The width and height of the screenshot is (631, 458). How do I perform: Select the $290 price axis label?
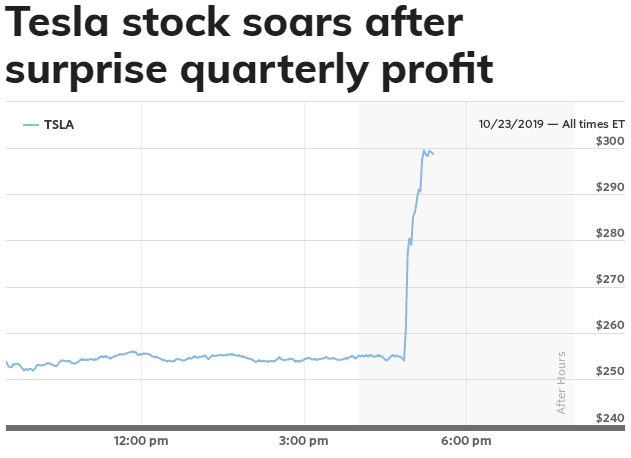[609, 187]
